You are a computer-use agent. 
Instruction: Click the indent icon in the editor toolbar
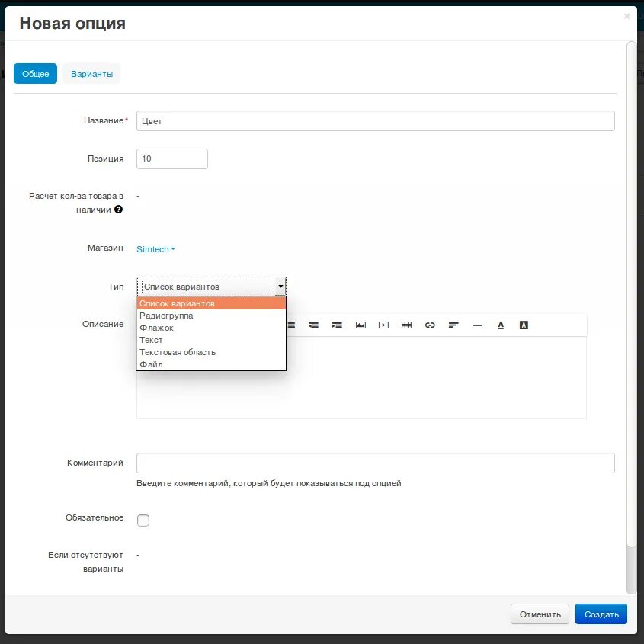coord(337,325)
